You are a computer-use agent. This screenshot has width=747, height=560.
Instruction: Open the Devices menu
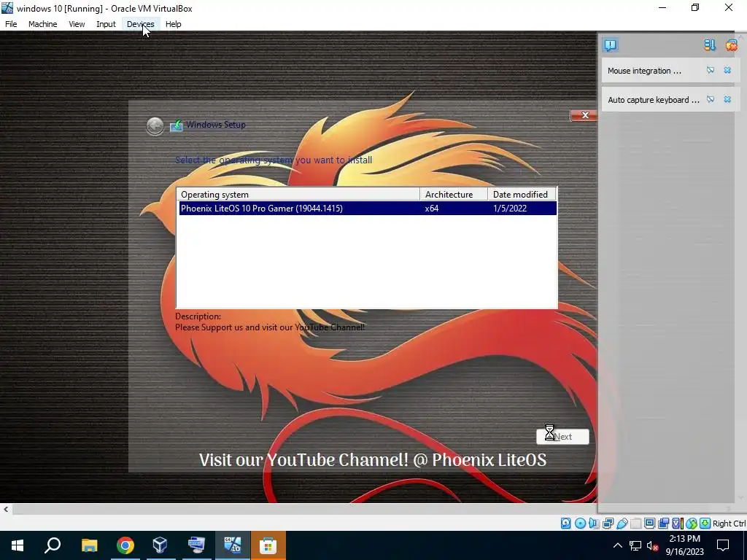[x=141, y=24]
